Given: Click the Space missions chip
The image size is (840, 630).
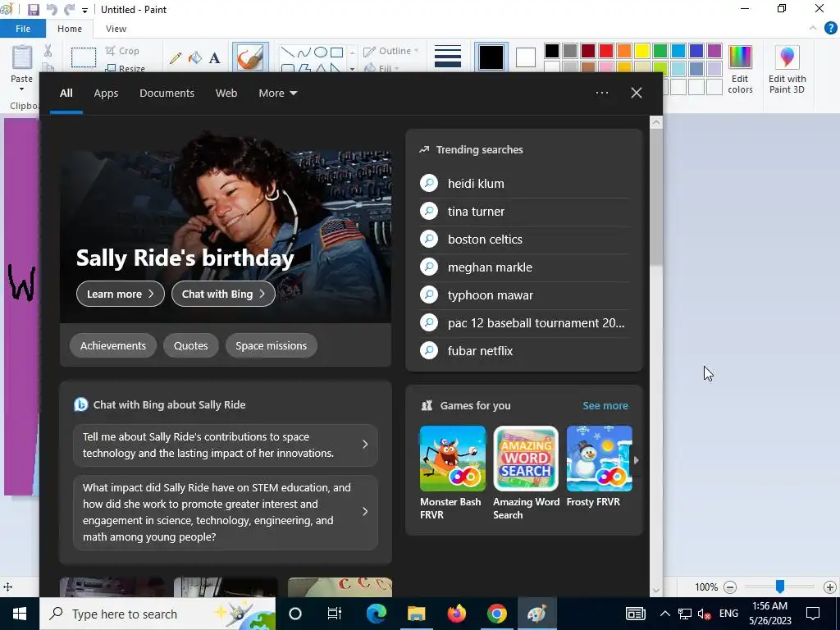Looking at the screenshot, I should point(271,345).
